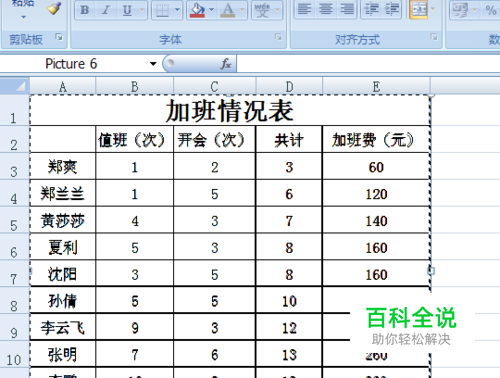Toggle Underline formatting
Screen dimensions: 500x378
127,10
